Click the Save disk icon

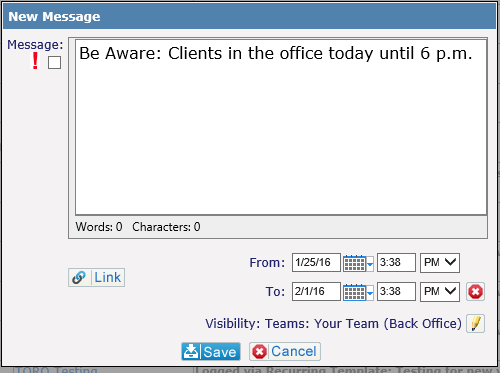click(191, 351)
